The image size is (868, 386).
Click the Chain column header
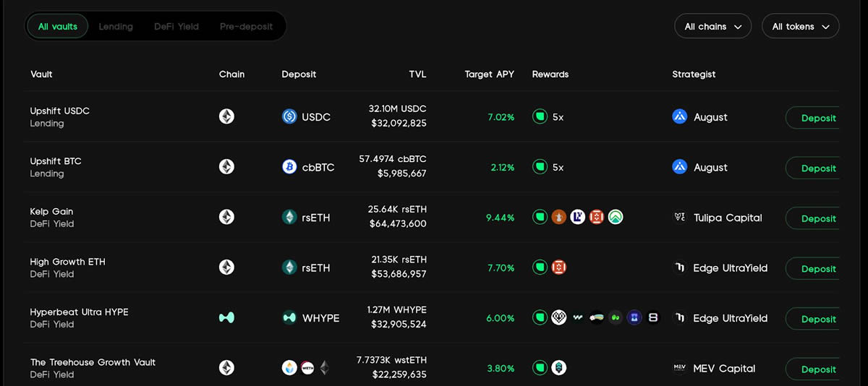tap(231, 74)
